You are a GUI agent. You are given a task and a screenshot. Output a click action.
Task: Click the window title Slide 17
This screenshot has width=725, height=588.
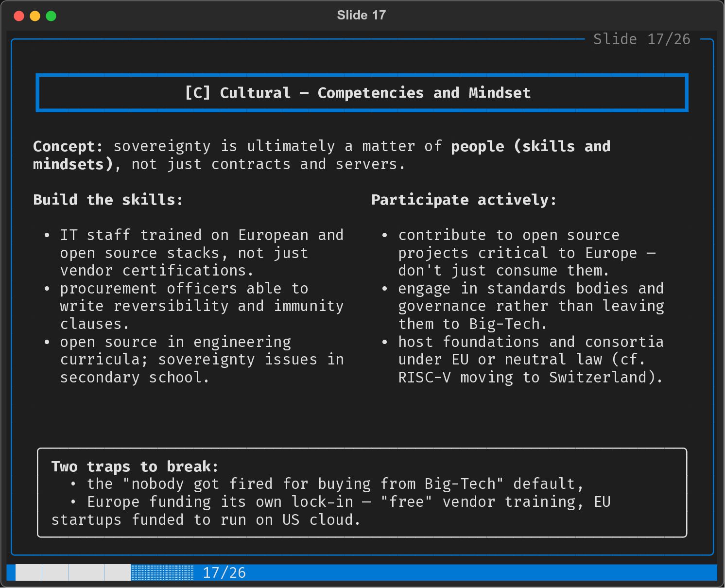point(362,15)
